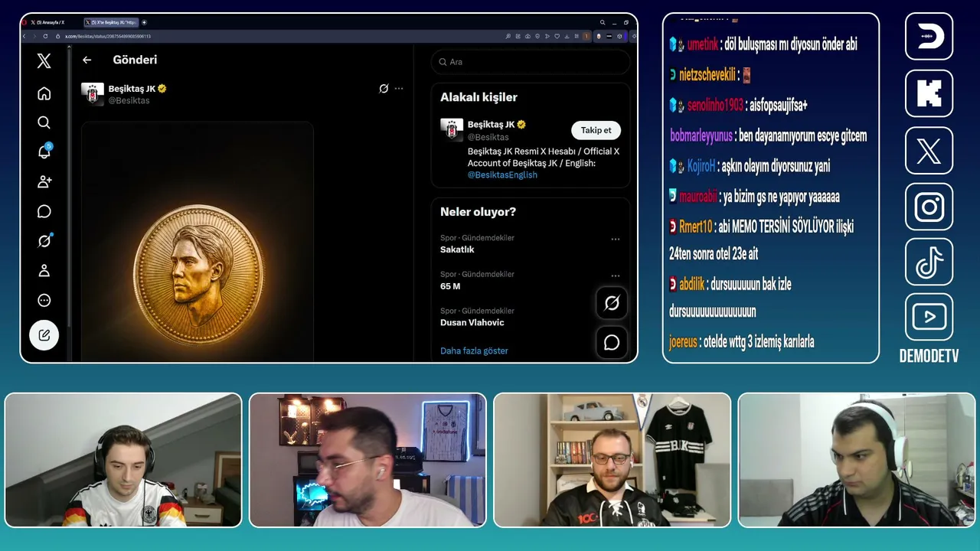The width and height of the screenshot is (980, 551).
Task: Open the Profile icon in sidebar
Action: pos(44,270)
